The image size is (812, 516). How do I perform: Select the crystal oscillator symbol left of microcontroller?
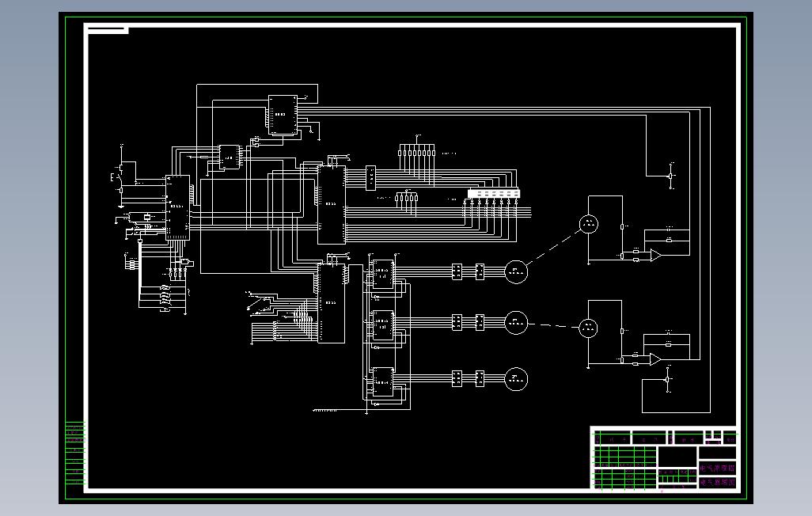point(146,217)
